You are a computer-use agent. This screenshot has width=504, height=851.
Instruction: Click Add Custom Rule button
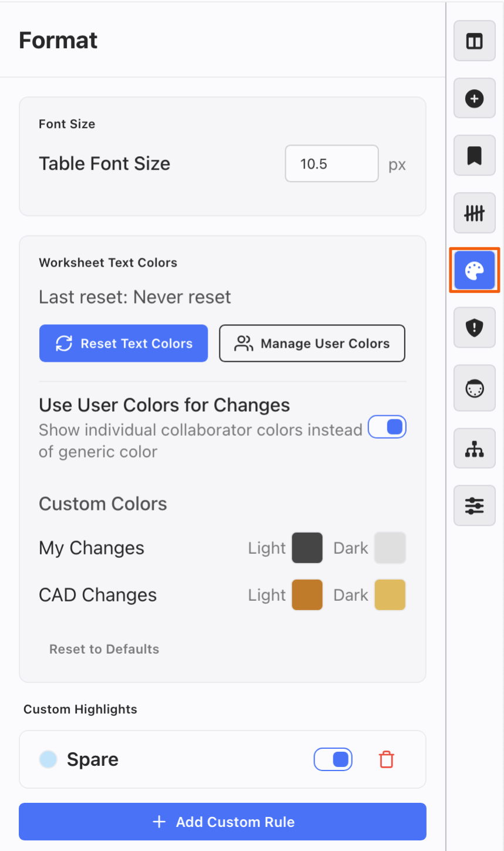[x=222, y=822]
